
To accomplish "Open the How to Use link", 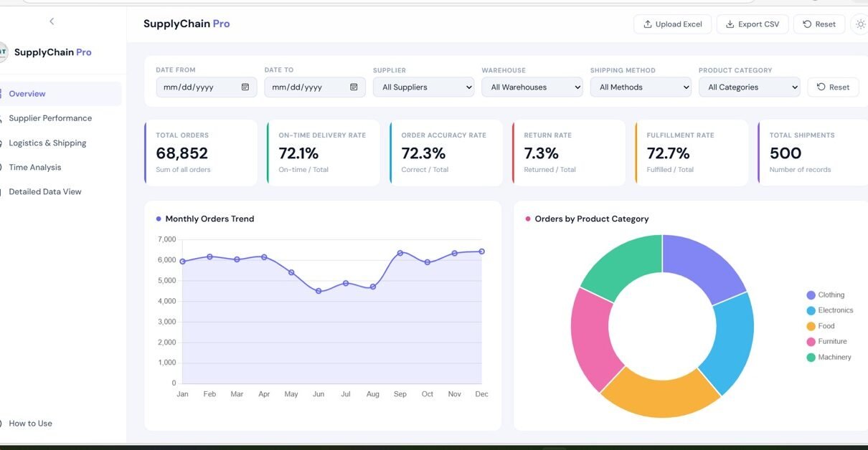I will [x=30, y=423].
